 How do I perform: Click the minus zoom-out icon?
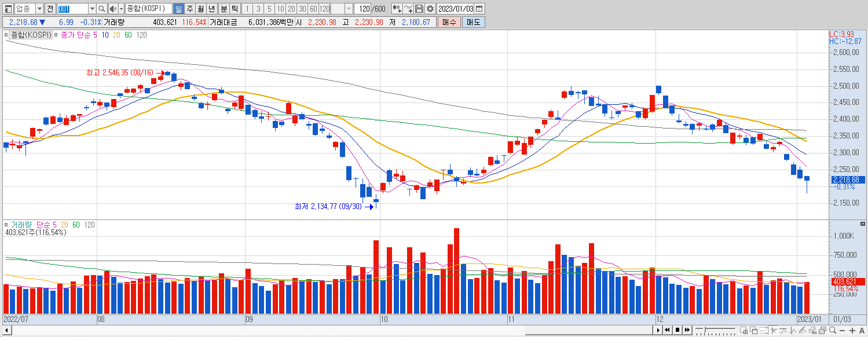click(x=842, y=331)
